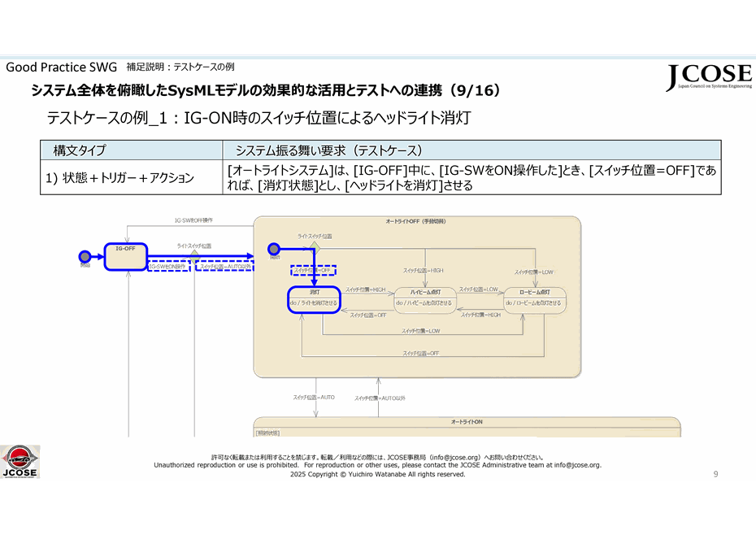This screenshot has height=535, width=756.
Task: Click システム振る舞い要求（テストケース）header cell
Action: pyautogui.click(x=472, y=150)
